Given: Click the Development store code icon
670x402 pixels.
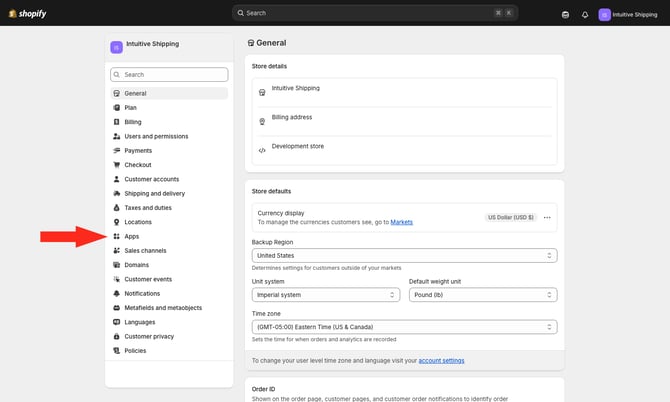Looking at the screenshot, I should 262,150.
